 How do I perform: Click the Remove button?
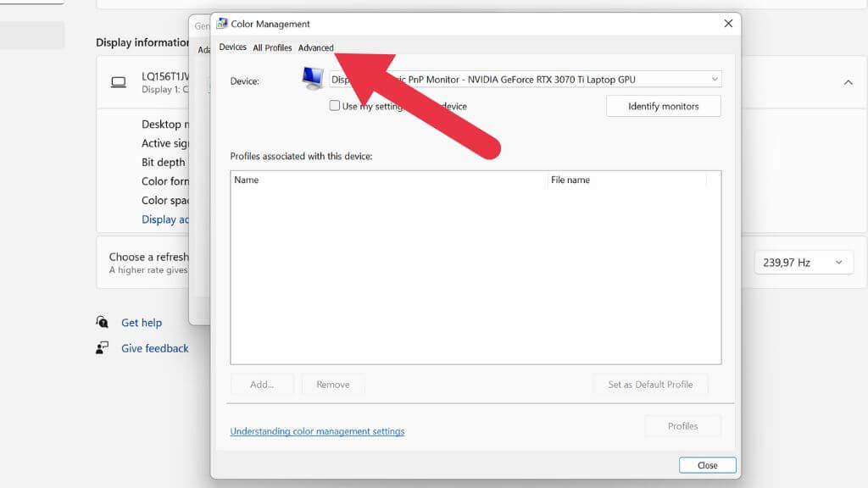point(332,384)
